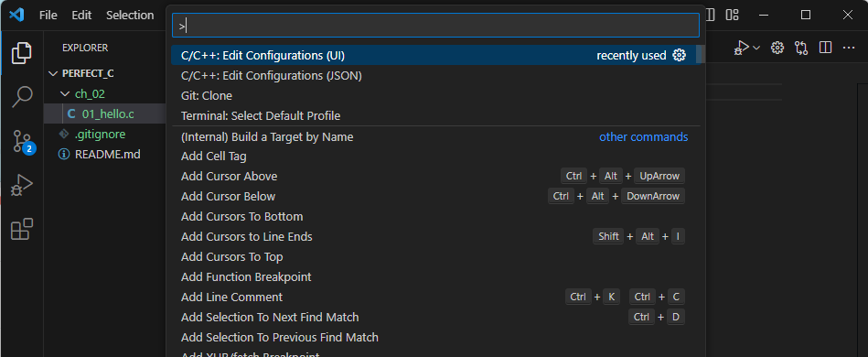The width and height of the screenshot is (868, 357).
Task: Open the Extensions view
Action: [22, 229]
